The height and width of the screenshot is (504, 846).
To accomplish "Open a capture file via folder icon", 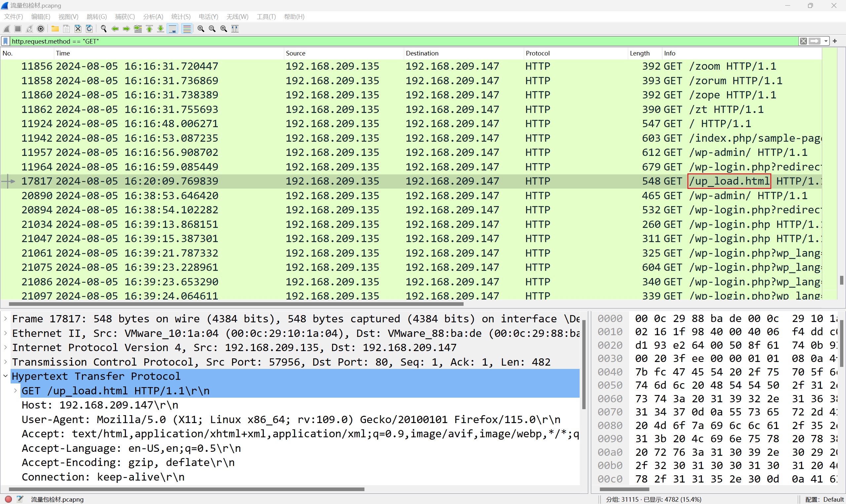I will (x=55, y=29).
